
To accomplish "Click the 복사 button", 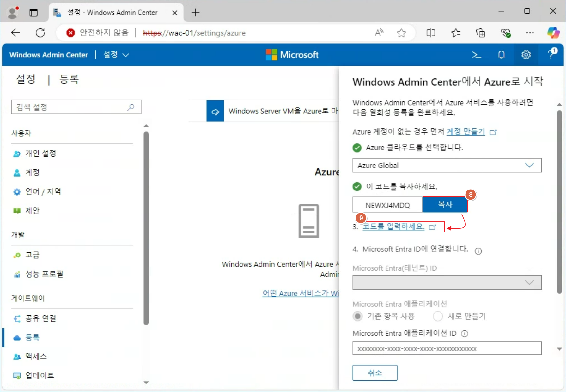I will coord(445,204).
